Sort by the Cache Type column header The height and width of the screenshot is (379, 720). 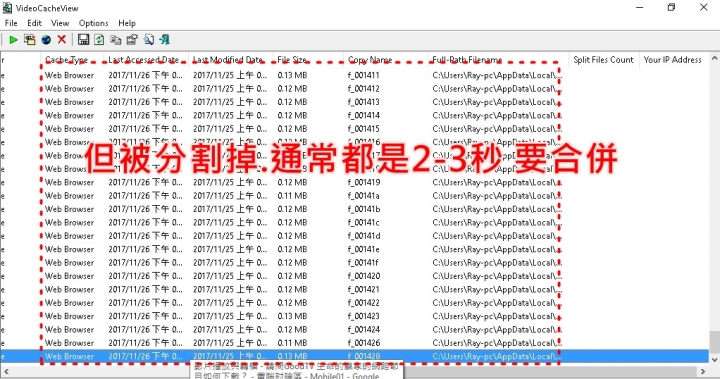point(72,60)
